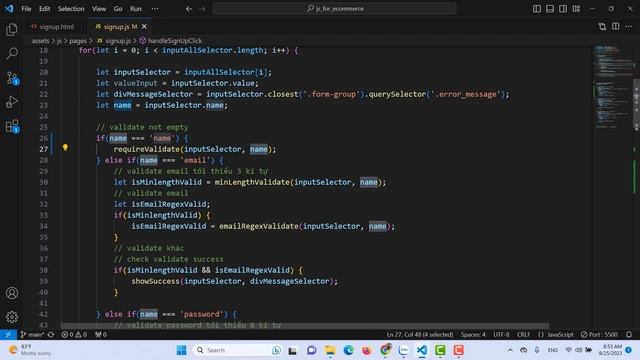Select the signup.js editor tab

(120, 27)
